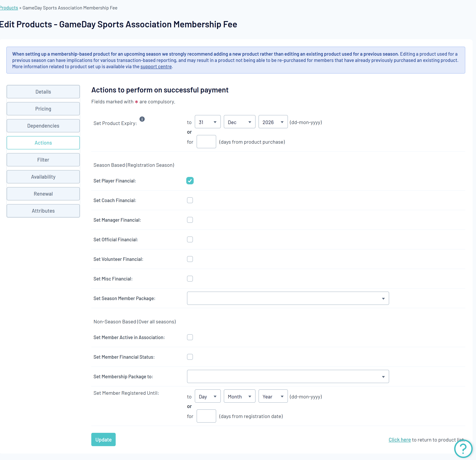Screen dimensions: 476x460
Task: Enable Set Coach Financial checkbox
Action: [190, 200]
